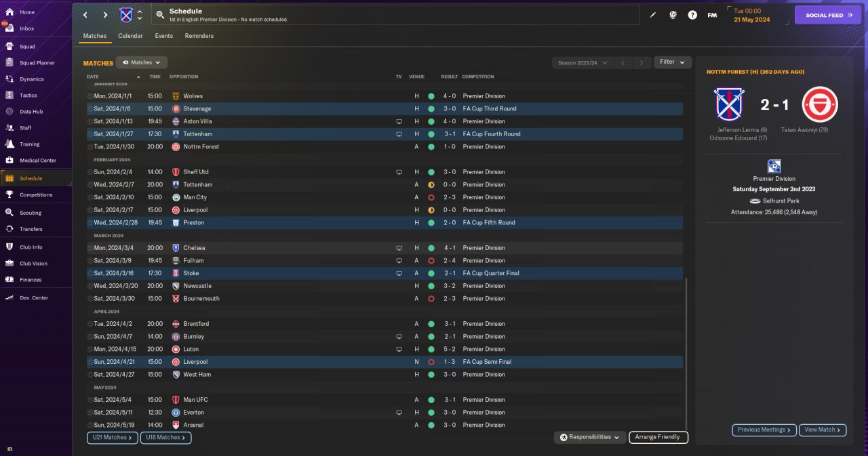The image size is (868, 456).
Task: Click the club switcher up/down chevrons
Action: (x=140, y=15)
